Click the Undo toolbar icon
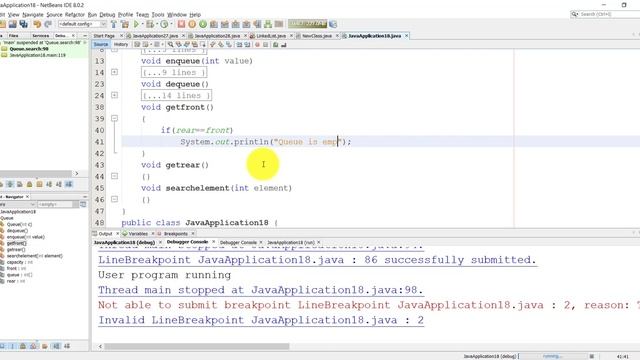The height and width of the screenshot is (360, 640). click(x=37, y=24)
